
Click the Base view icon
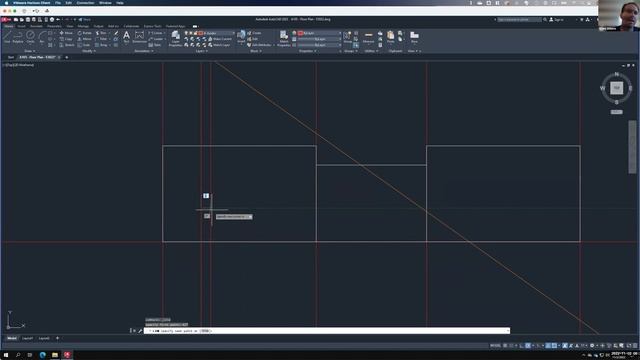click(x=414, y=37)
